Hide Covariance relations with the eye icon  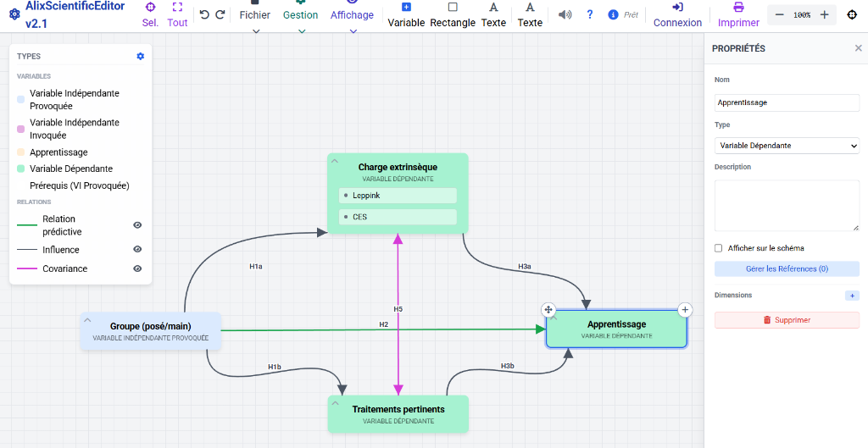coord(137,268)
